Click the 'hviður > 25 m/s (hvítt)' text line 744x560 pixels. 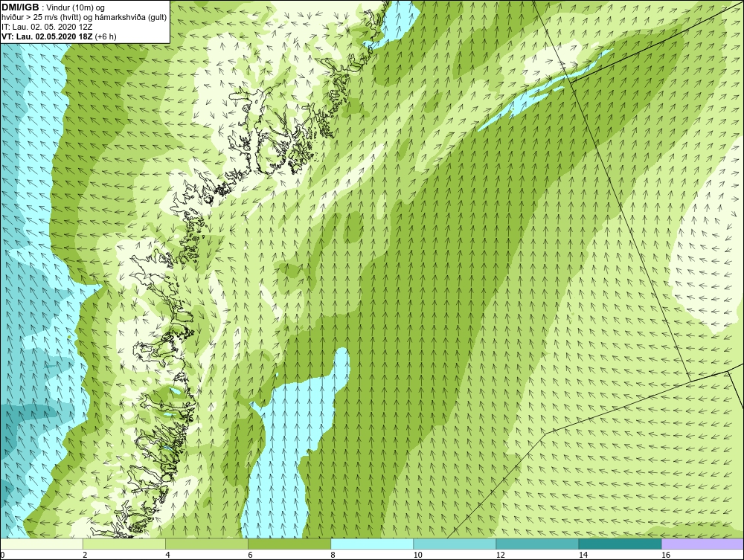click(x=84, y=17)
